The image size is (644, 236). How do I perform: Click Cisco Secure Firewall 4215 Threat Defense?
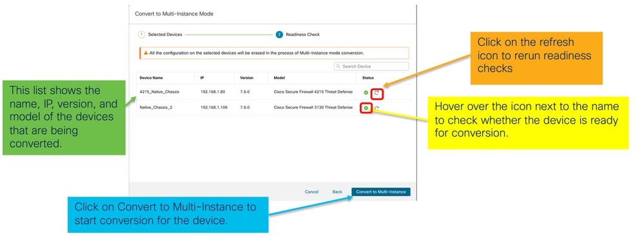[313, 92]
